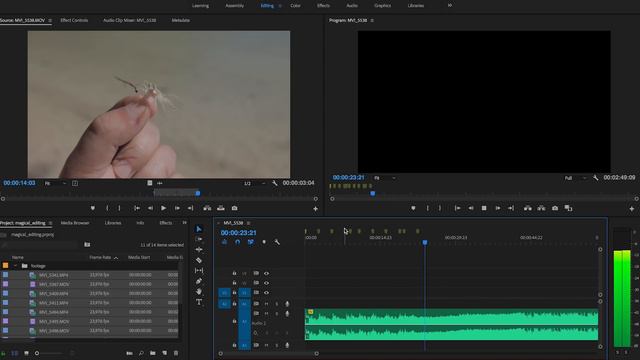Open workspace overflow chevrons at top
Viewport: 640px width, 360px height.
[449, 5]
